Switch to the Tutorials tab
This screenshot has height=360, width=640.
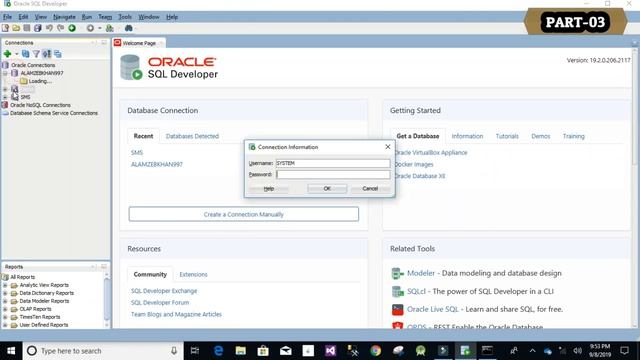(x=507, y=136)
